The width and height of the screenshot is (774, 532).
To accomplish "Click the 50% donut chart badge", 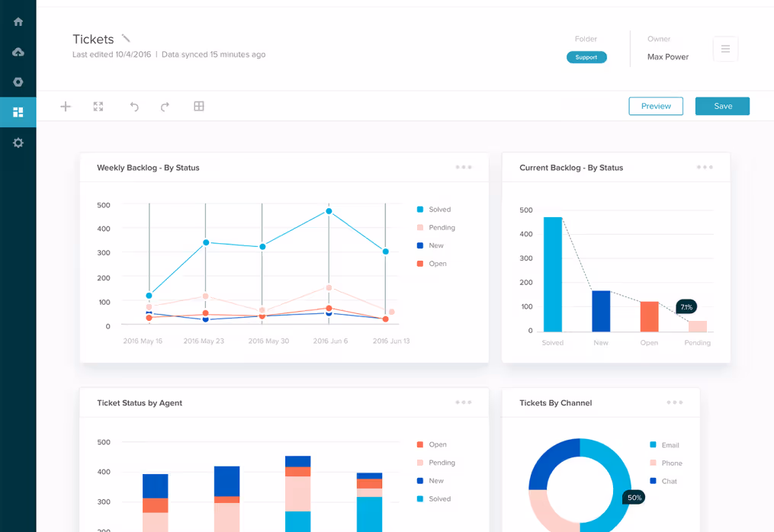I will click(634, 498).
